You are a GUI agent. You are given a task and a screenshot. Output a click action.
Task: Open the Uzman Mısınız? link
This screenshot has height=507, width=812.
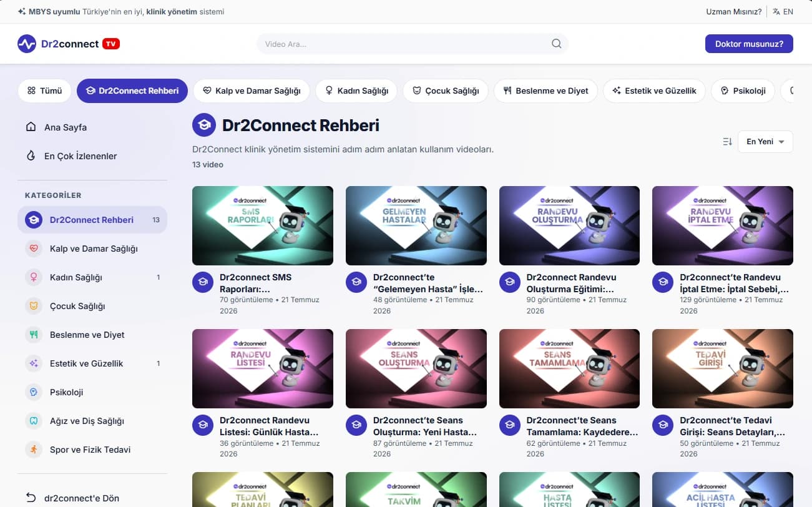(x=733, y=12)
